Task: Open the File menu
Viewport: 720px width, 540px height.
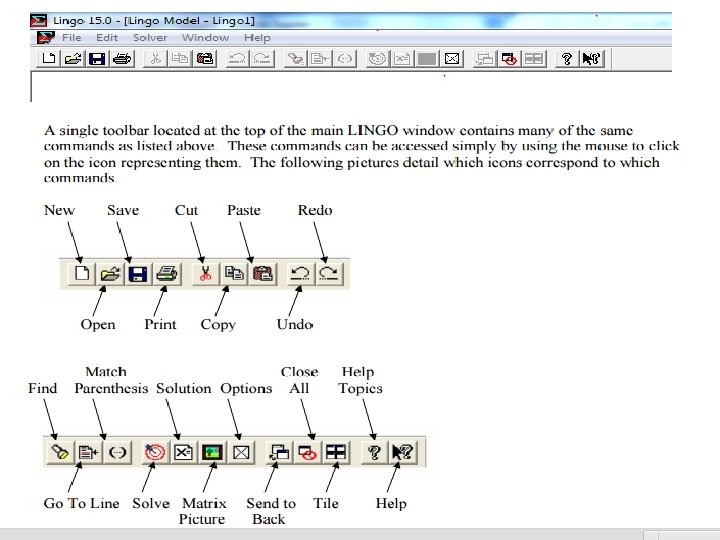Action: point(72,38)
